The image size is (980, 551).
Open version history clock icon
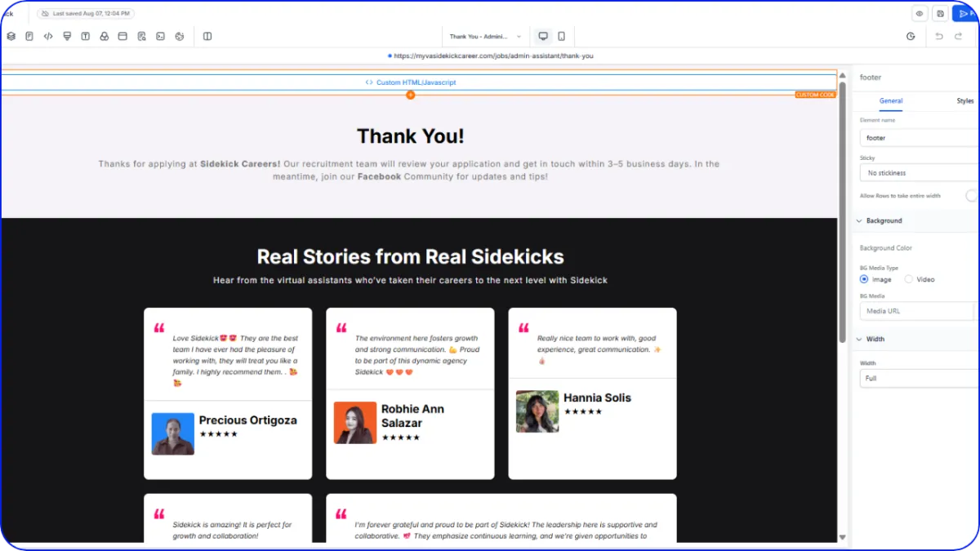pyautogui.click(x=911, y=36)
